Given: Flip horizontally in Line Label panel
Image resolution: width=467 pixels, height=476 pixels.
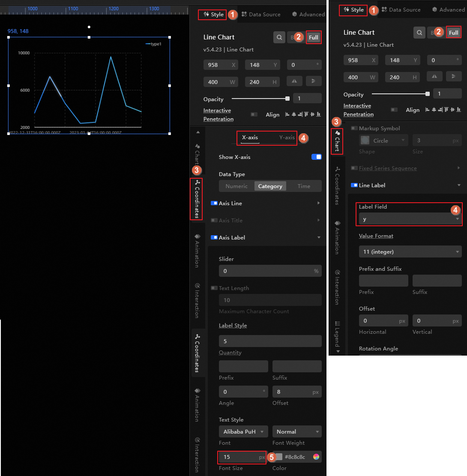Looking at the screenshot, I should pos(434,77).
